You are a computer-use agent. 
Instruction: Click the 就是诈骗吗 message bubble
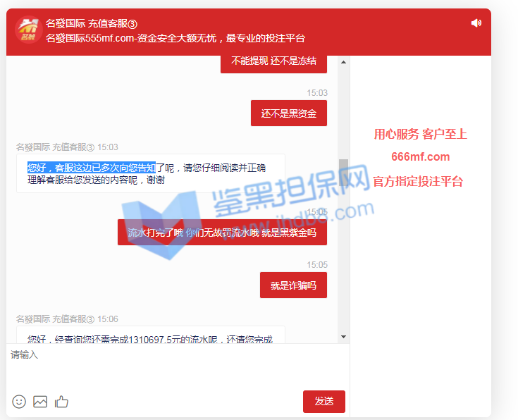(x=293, y=285)
